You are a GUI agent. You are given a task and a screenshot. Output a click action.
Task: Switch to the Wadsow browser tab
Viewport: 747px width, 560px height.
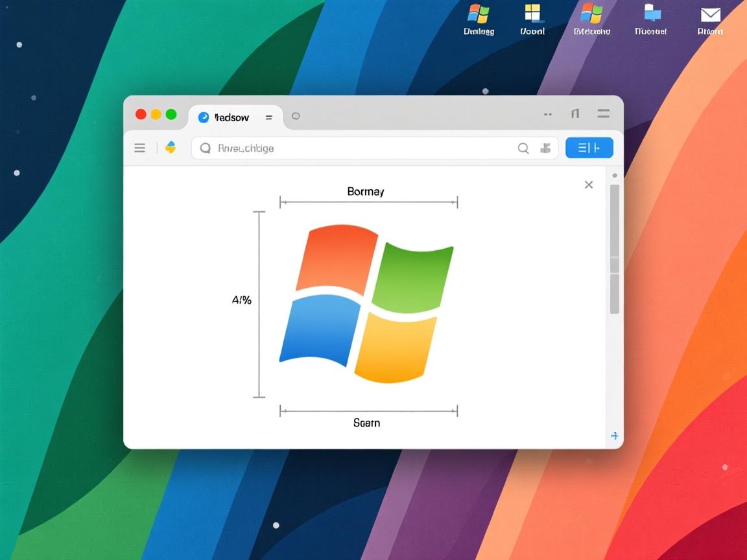pyautogui.click(x=232, y=117)
